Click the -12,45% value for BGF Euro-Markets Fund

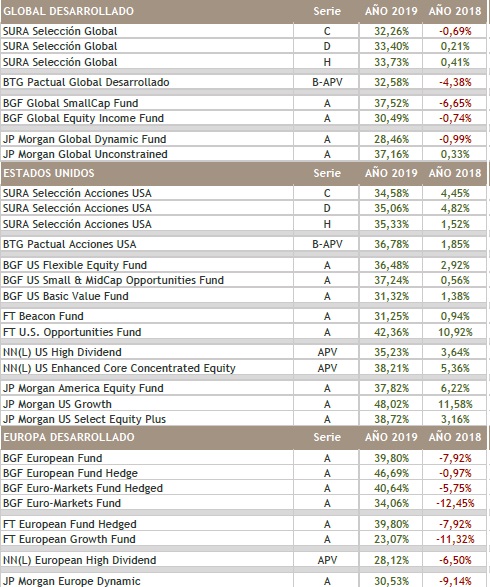click(x=455, y=503)
